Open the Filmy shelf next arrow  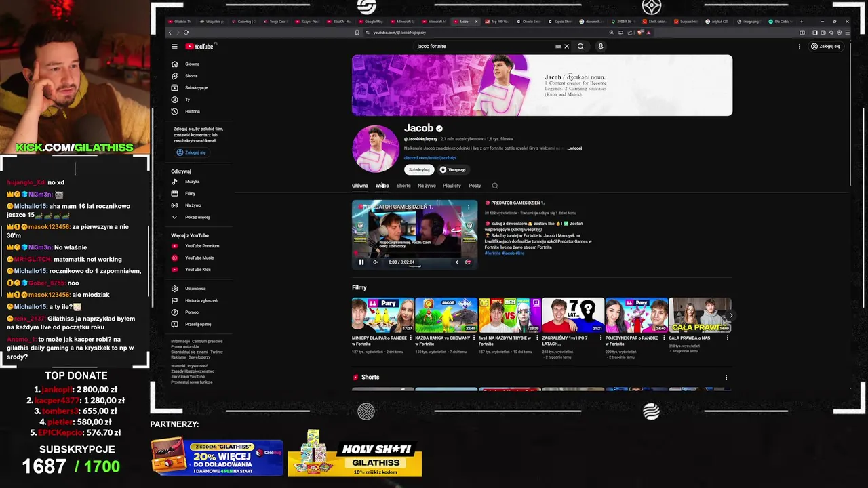730,315
